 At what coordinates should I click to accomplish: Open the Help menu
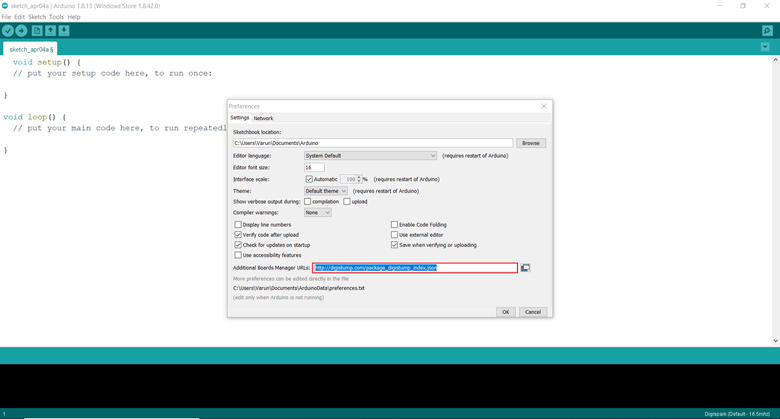(x=74, y=17)
